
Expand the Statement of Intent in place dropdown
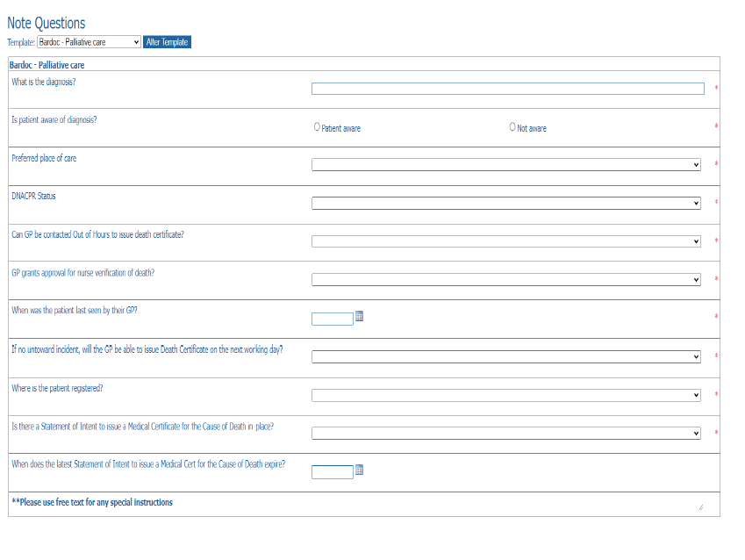[506, 434]
